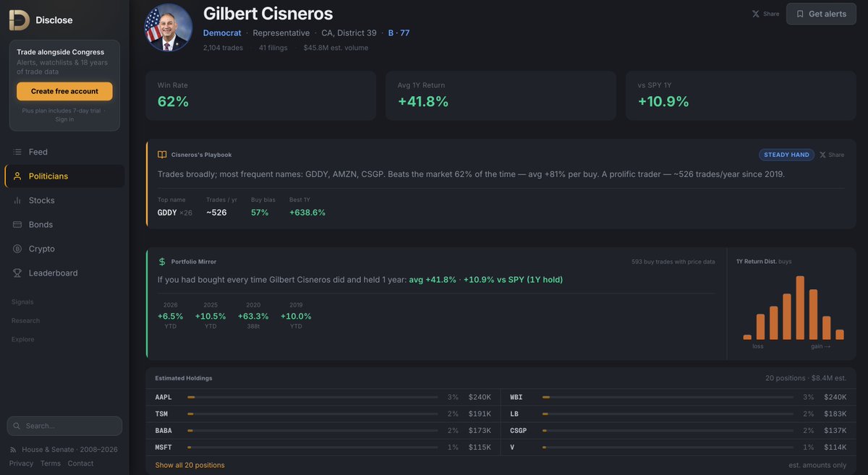Click the LB holdings ticker

point(514,414)
